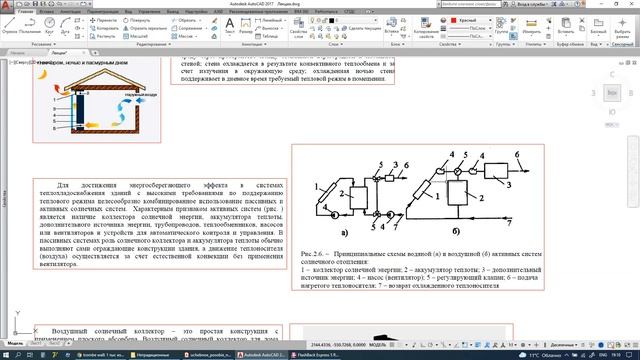Click the Группа (Group) icon
Screen dimensions: 640x360
tap(501, 25)
